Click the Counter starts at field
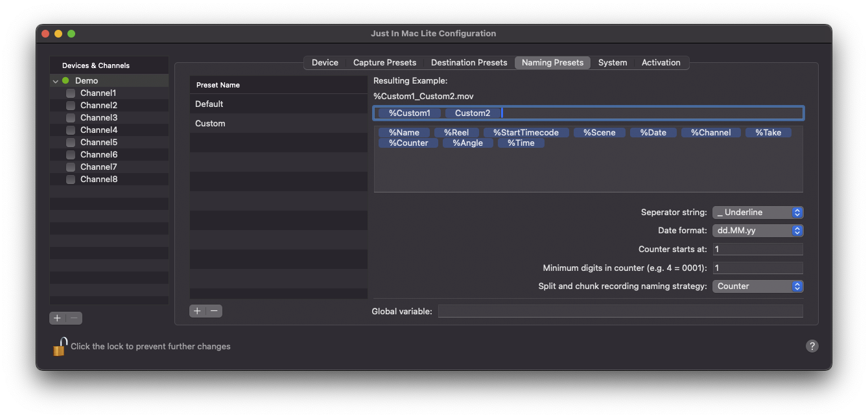Screen dimensions: 868x418 click(x=758, y=249)
